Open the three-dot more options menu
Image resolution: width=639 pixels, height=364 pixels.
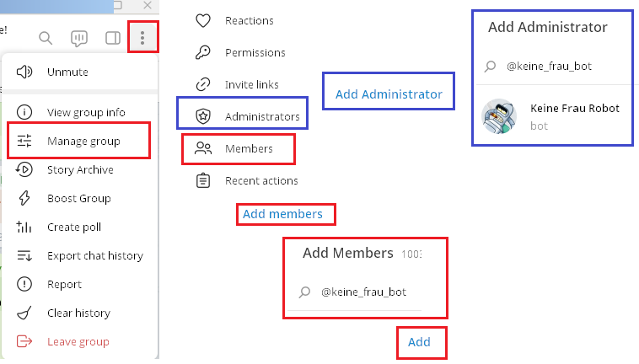pyautogui.click(x=143, y=37)
